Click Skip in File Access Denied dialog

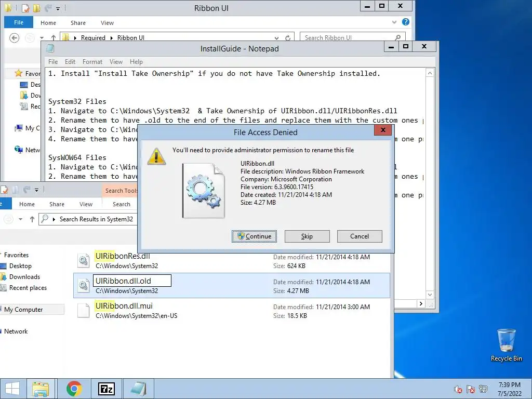tap(307, 236)
